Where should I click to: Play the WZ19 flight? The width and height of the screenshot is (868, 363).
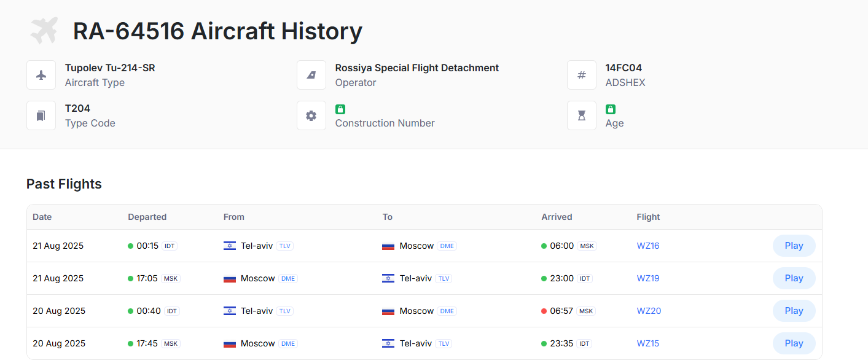794,278
